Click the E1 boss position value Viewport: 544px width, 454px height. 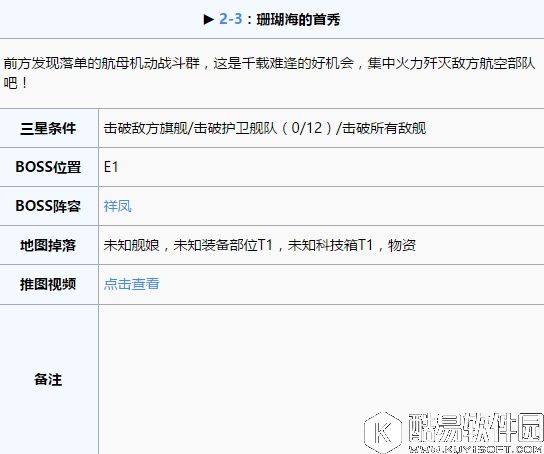(x=111, y=167)
